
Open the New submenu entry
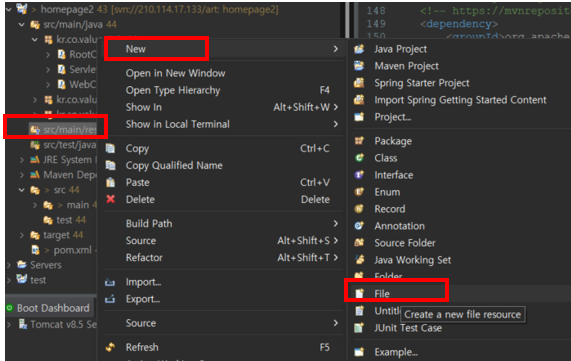tap(224, 49)
